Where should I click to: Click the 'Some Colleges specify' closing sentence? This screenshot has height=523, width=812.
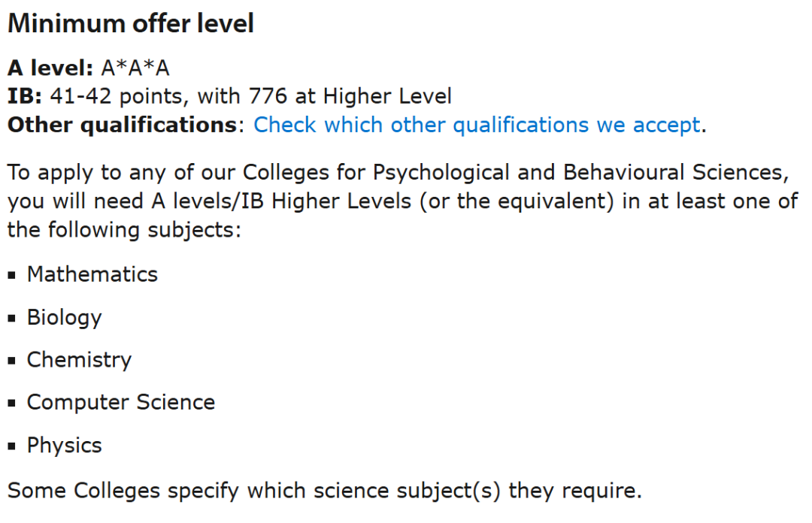click(324, 491)
